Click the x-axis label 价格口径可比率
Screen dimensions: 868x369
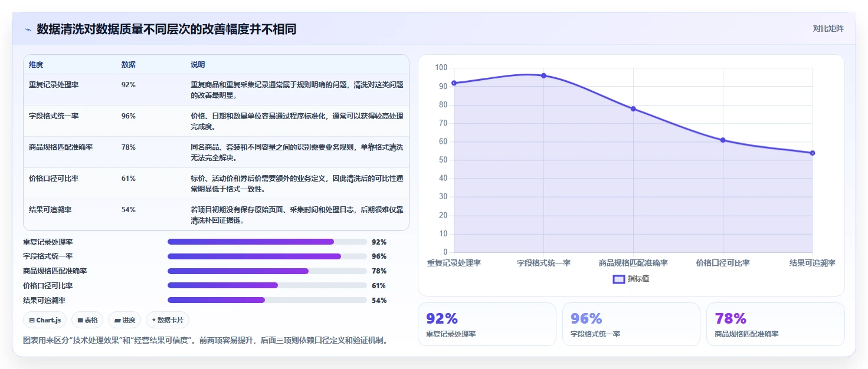pos(723,263)
